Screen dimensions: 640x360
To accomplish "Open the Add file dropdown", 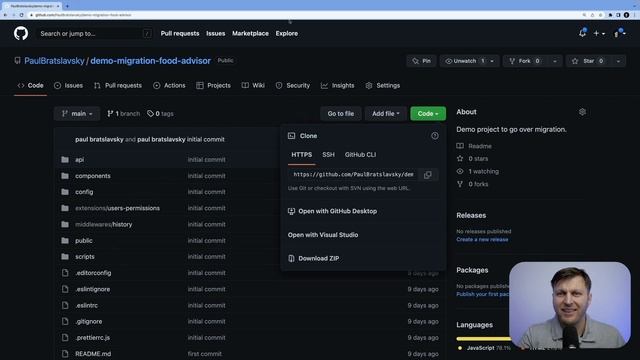I will coord(385,113).
